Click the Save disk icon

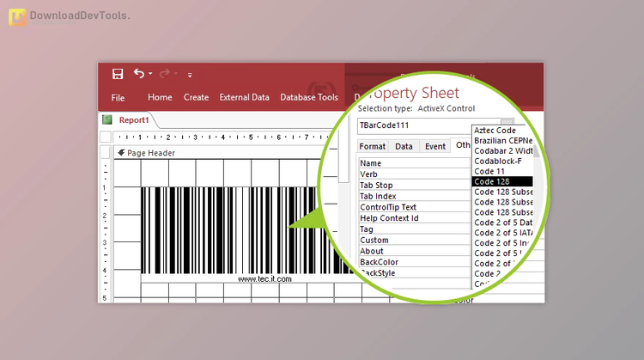[x=118, y=74]
